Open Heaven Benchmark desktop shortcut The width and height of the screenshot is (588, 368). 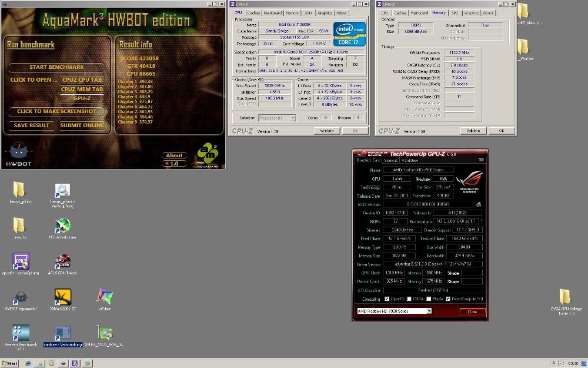click(x=21, y=333)
